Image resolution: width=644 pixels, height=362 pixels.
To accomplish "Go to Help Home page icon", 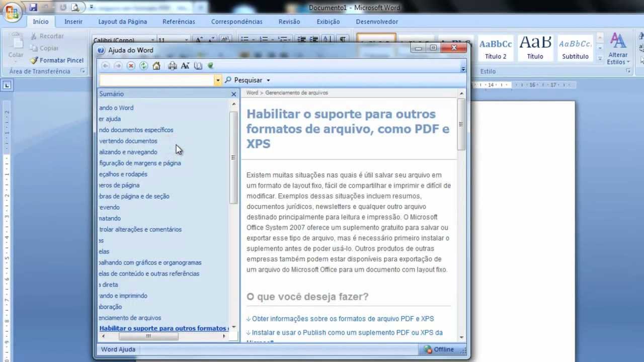I will pos(156,66).
